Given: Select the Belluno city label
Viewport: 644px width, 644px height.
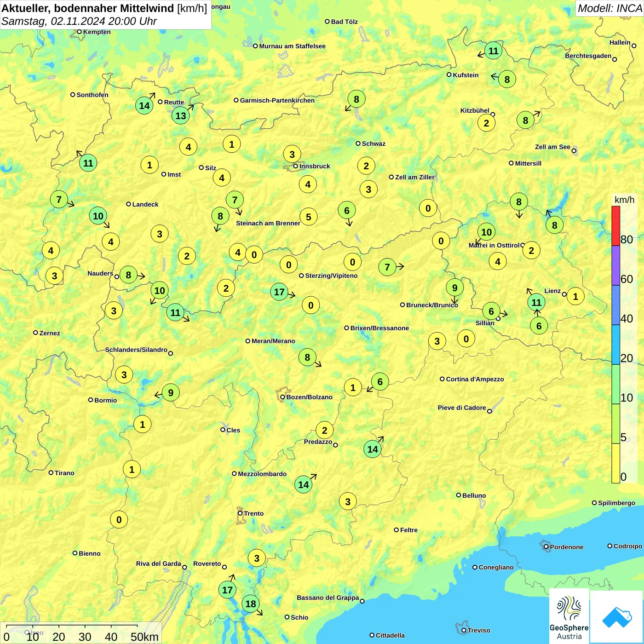Looking at the screenshot, I should point(474,495).
